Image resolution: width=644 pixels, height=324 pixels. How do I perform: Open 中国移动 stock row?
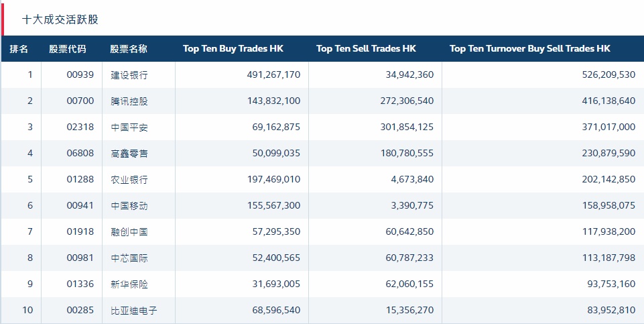coord(129,206)
